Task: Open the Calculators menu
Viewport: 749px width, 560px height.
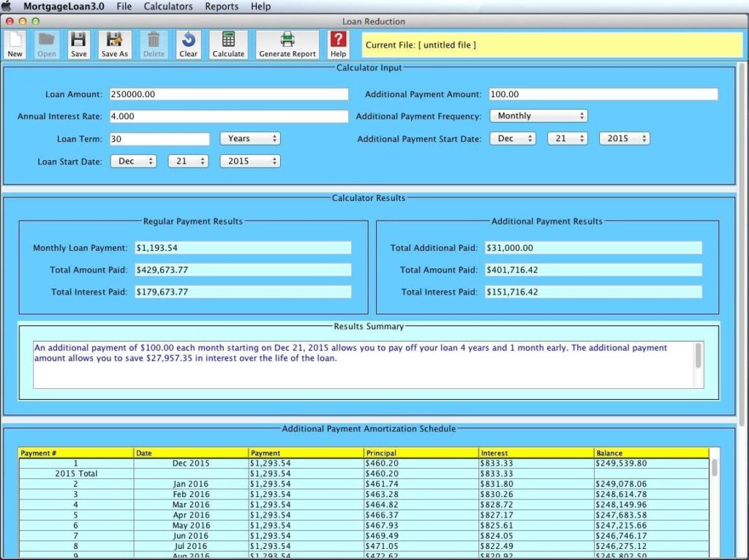Action: (168, 6)
